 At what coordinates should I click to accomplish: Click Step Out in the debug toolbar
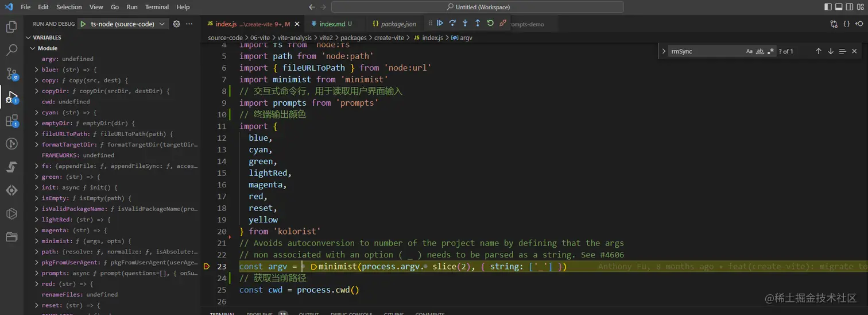click(x=478, y=23)
